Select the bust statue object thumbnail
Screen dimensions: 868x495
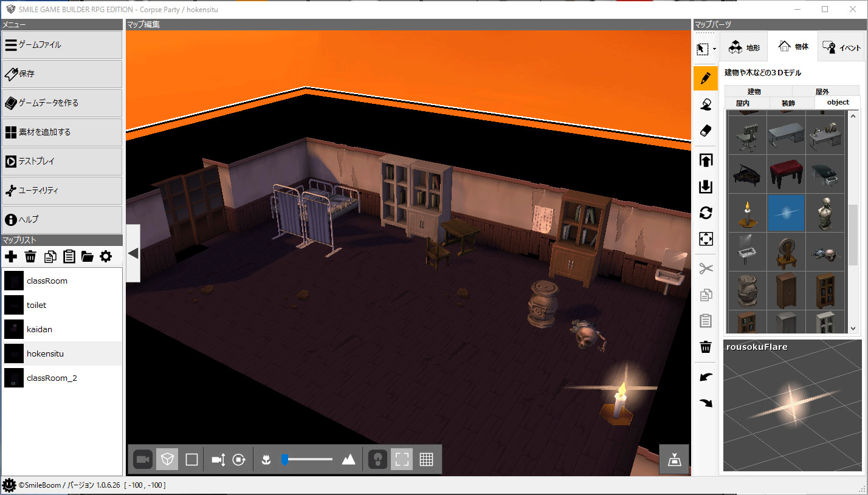(x=825, y=213)
